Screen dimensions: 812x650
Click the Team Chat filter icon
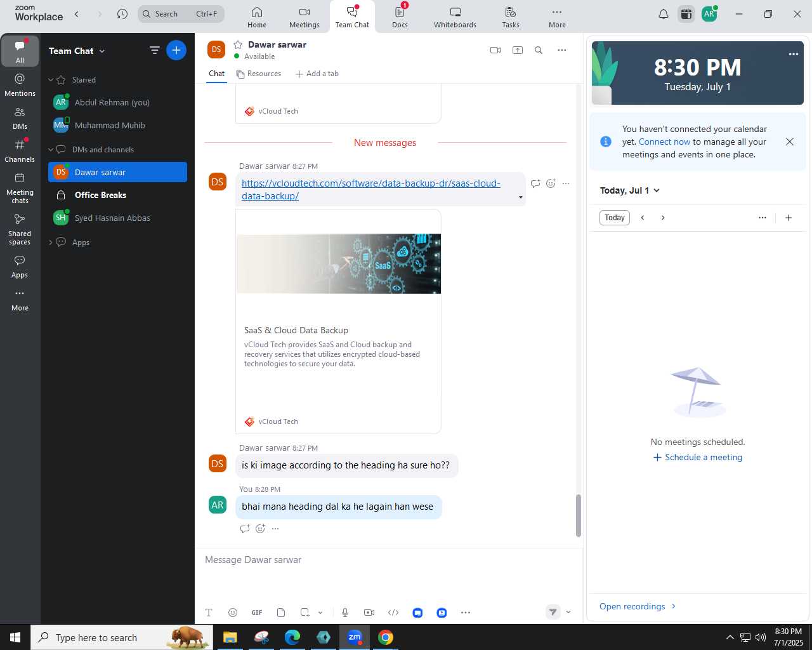point(154,50)
